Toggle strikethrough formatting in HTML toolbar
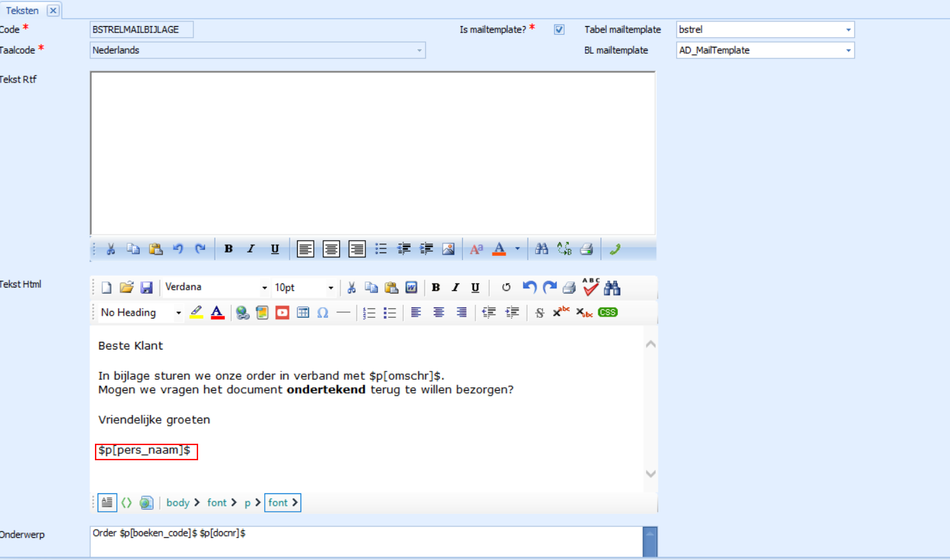This screenshot has height=560, width=950. coord(539,313)
